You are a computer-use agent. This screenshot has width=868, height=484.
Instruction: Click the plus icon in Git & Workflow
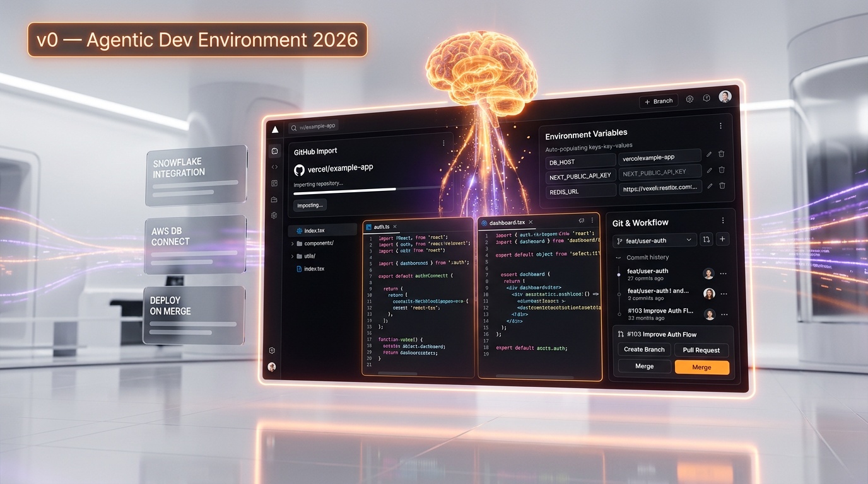tap(723, 239)
